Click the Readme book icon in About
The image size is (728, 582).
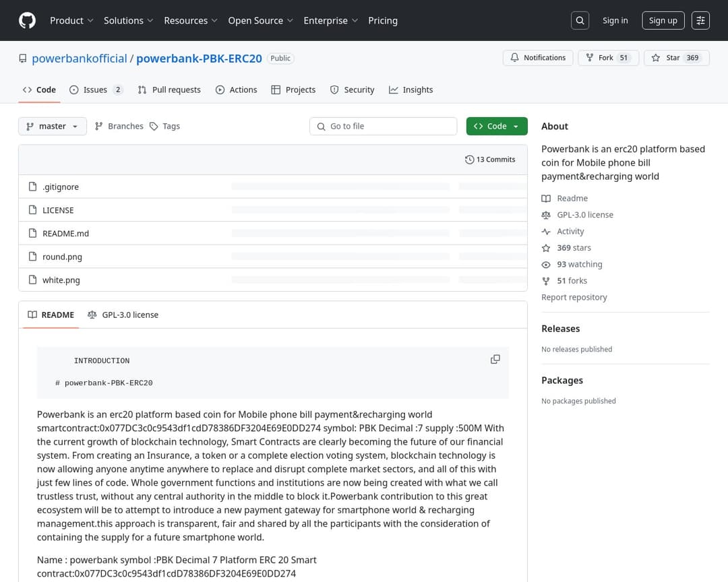(x=546, y=198)
